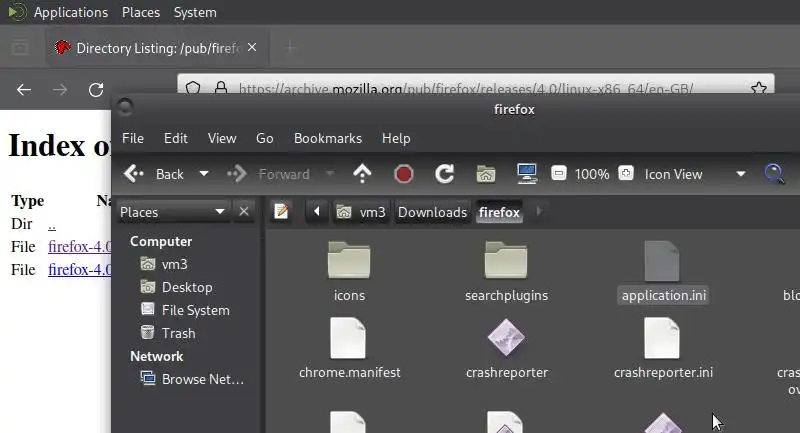The height and width of the screenshot is (433, 800).
Task: Open the second firefox-4.0 file link
Action: tap(79, 270)
